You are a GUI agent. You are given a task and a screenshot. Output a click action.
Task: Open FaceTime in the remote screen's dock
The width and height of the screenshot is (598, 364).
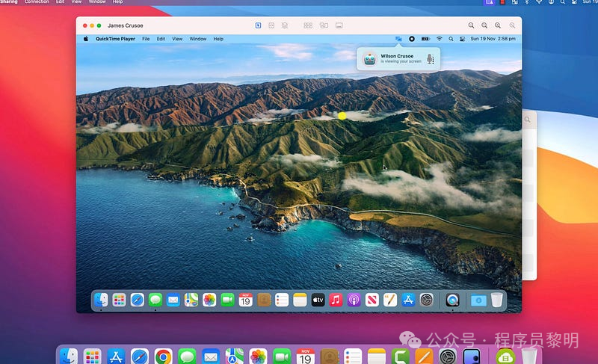tap(227, 300)
